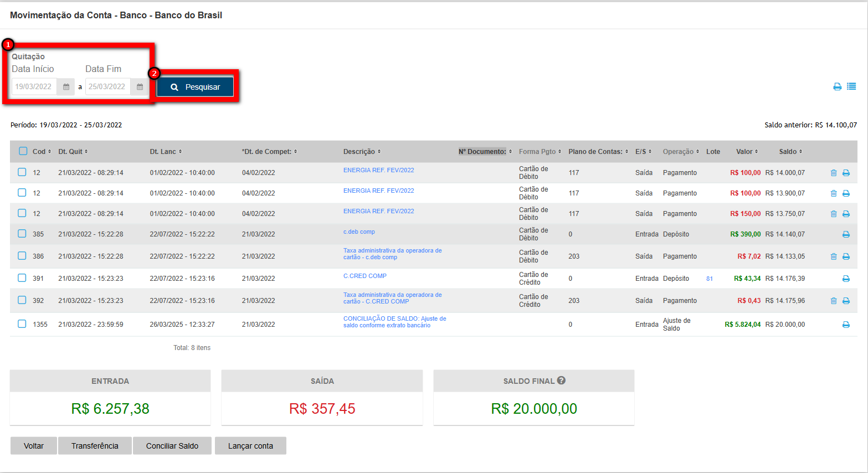Open the Data Fim calendar picker
Viewport: 868px width, 473px height.
(140, 87)
